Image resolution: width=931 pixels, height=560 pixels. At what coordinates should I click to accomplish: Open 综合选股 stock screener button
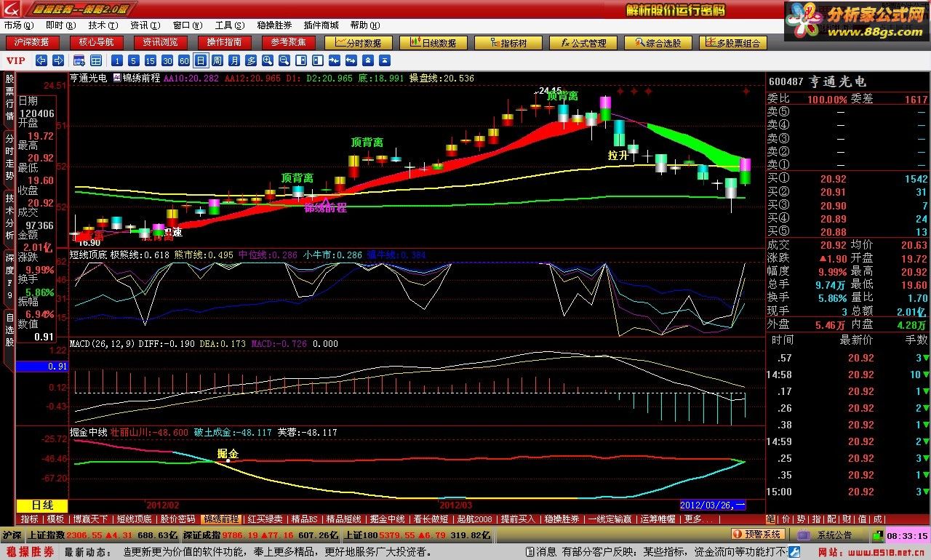658,43
